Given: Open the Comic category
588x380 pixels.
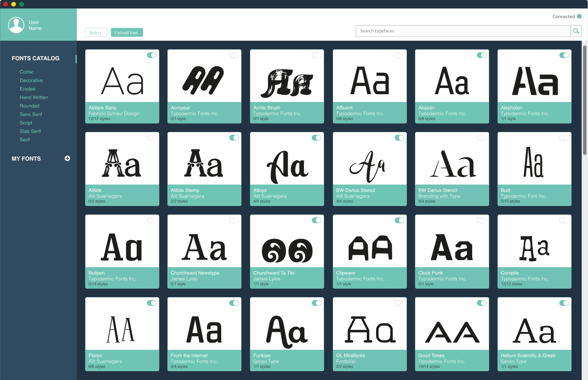Looking at the screenshot, I should (x=27, y=72).
